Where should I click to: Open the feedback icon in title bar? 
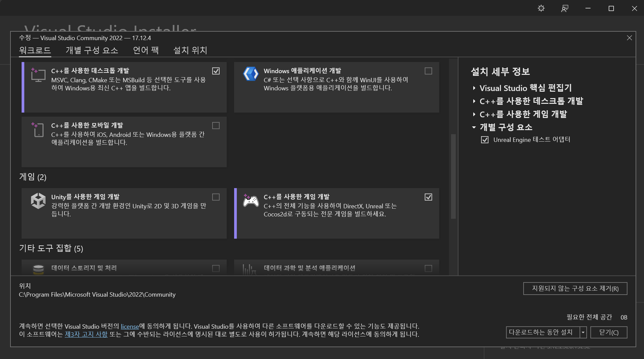coord(564,8)
